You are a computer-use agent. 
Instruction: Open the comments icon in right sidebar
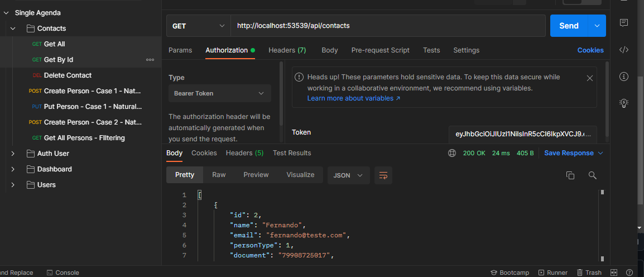click(624, 23)
